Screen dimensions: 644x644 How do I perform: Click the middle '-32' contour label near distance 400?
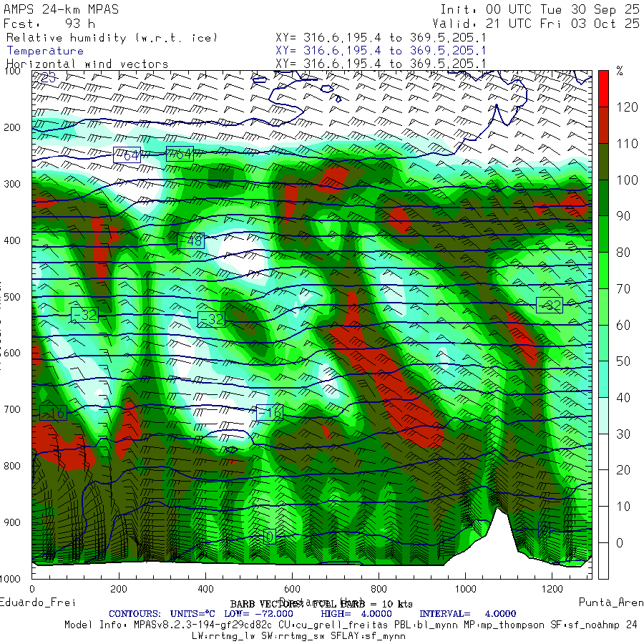(x=211, y=319)
